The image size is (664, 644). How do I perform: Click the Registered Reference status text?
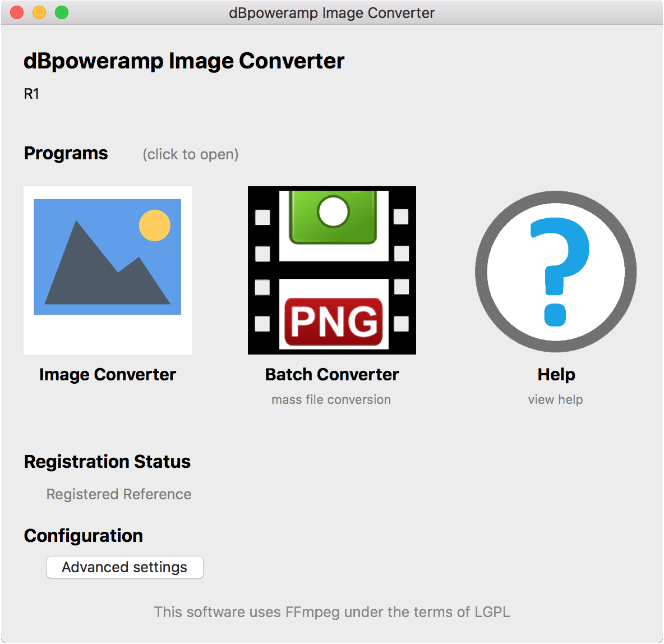[118, 494]
